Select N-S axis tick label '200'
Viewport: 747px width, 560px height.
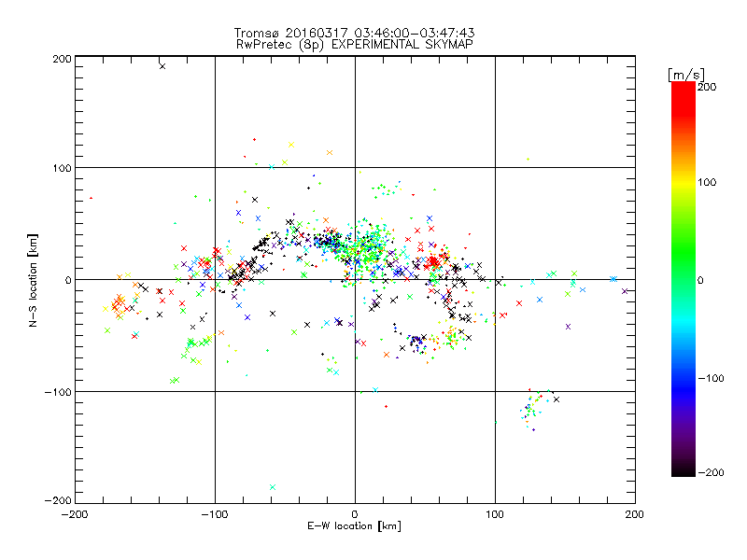[x=62, y=59]
